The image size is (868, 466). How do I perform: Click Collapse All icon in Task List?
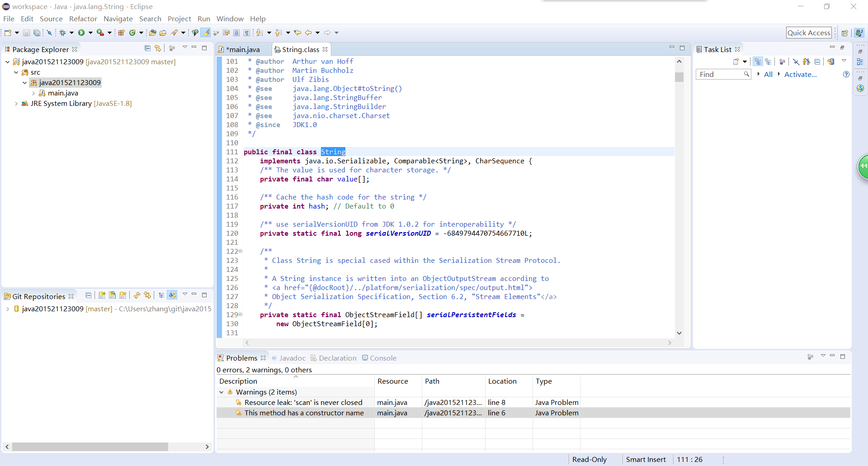click(x=817, y=62)
